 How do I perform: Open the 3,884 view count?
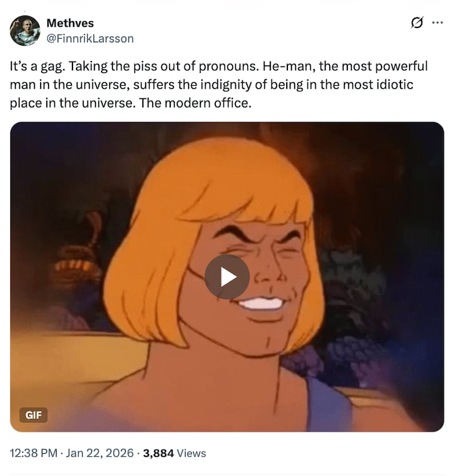pyautogui.click(x=158, y=453)
